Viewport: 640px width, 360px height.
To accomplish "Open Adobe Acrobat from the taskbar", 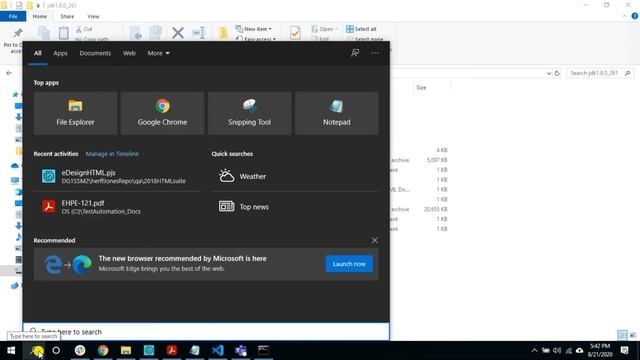I will (172, 350).
